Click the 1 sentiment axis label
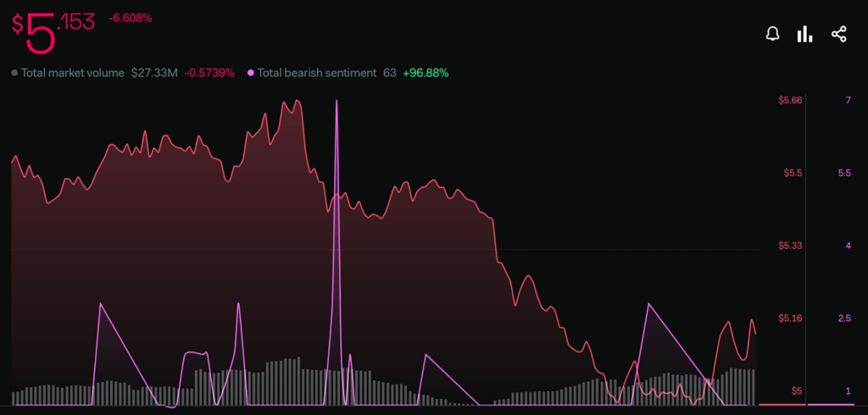The height and width of the screenshot is (415, 868). (848, 391)
